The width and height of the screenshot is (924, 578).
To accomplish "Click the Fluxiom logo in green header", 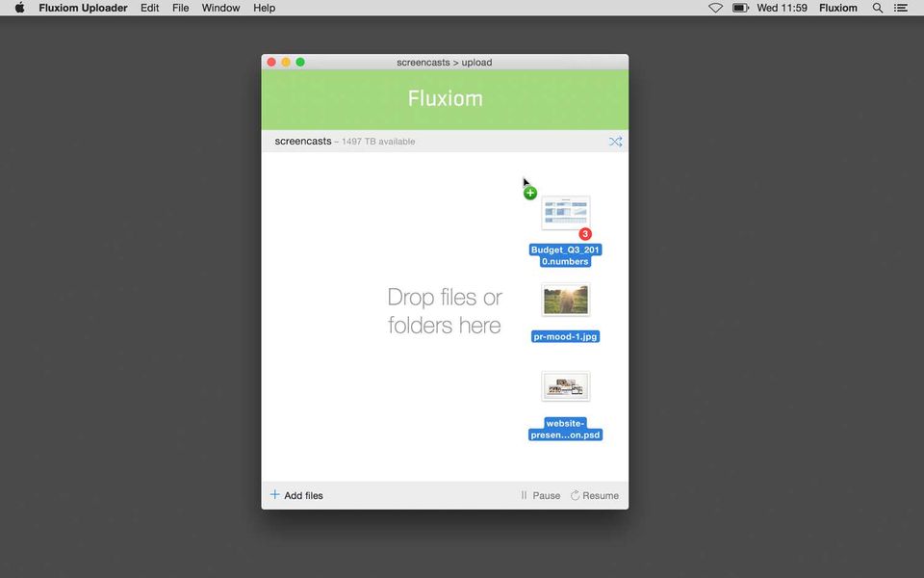I will 445,98.
